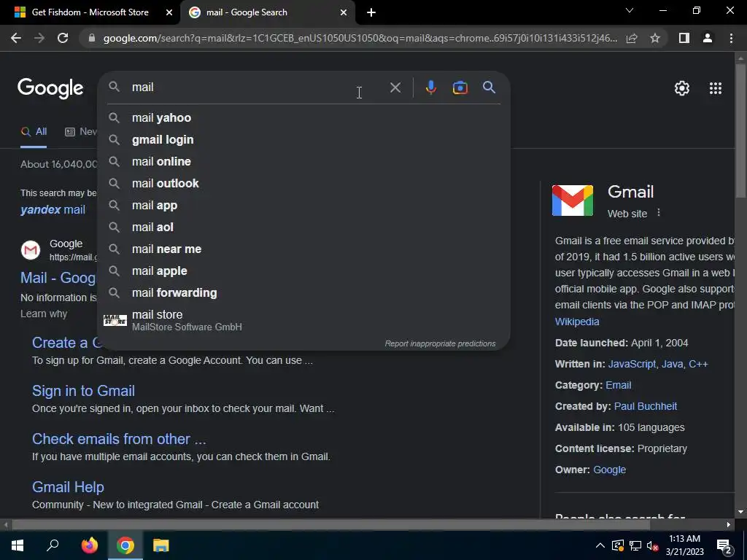Select the 'mail aol' suggestion

pyautogui.click(x=303, y=227)
